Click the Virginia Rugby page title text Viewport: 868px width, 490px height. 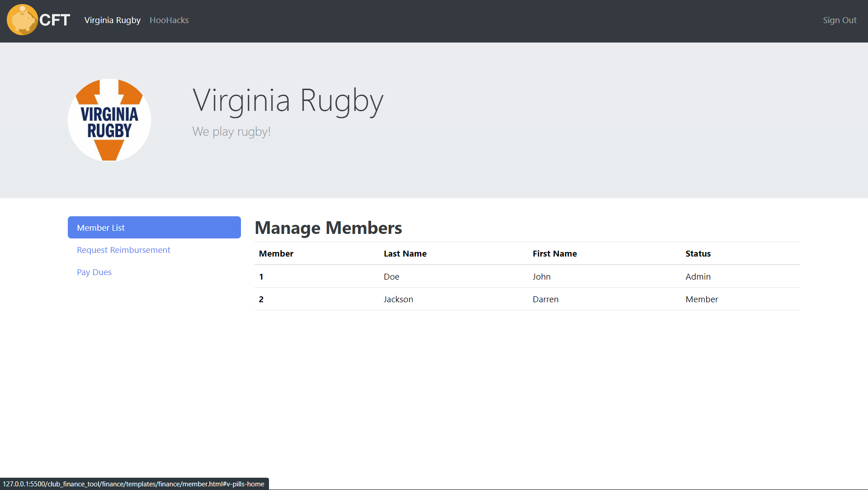[x=288, y=100]
